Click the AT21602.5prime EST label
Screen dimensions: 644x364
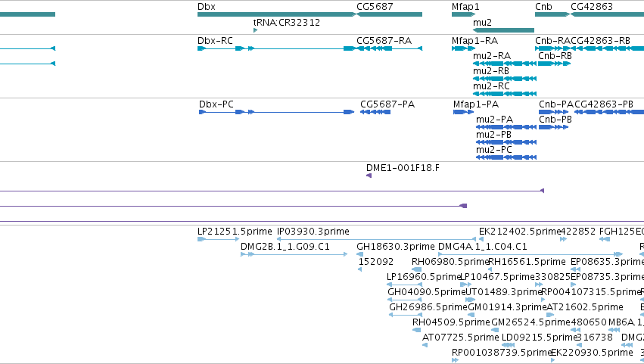[x=585, y=307]
